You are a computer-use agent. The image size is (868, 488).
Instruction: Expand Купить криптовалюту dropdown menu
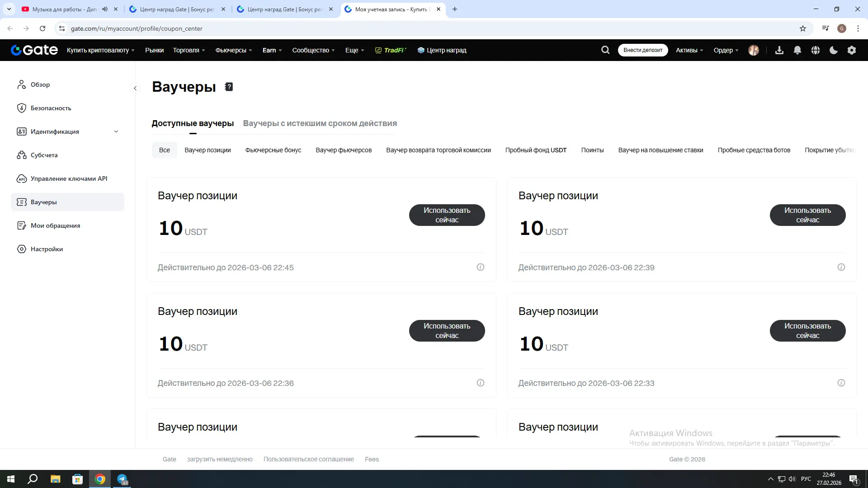[x=100, y=50]
